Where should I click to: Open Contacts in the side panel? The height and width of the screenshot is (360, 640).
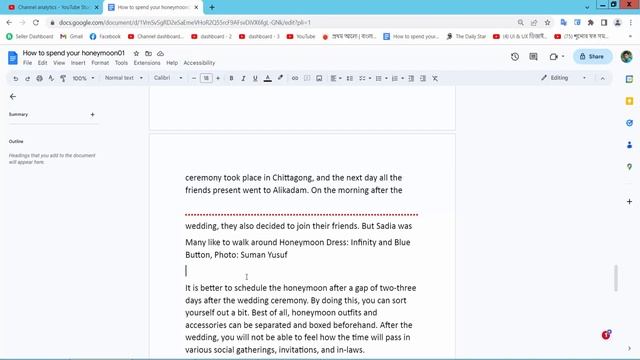(629, 145)
